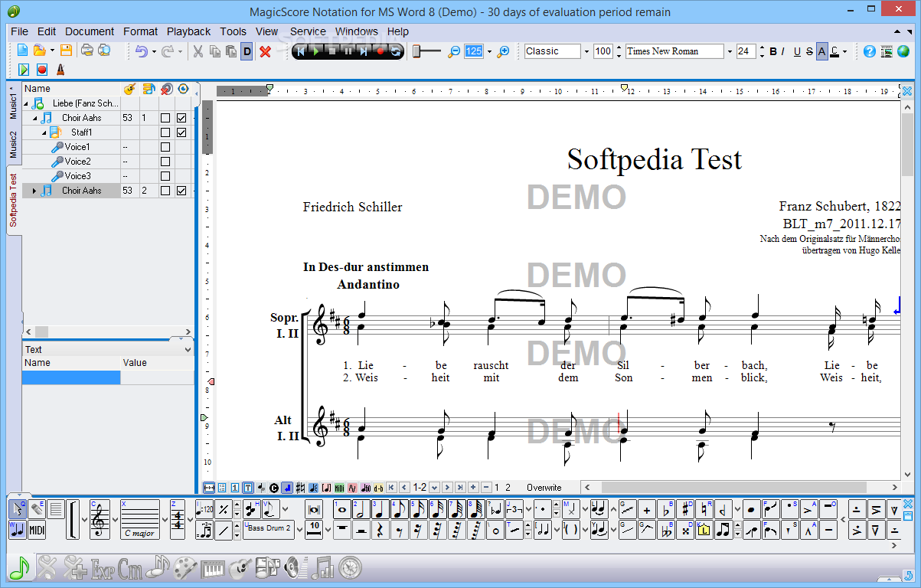Click the red Record button in player
The image size is (921, 588).
pyautogui.click(x=380, y=51)
